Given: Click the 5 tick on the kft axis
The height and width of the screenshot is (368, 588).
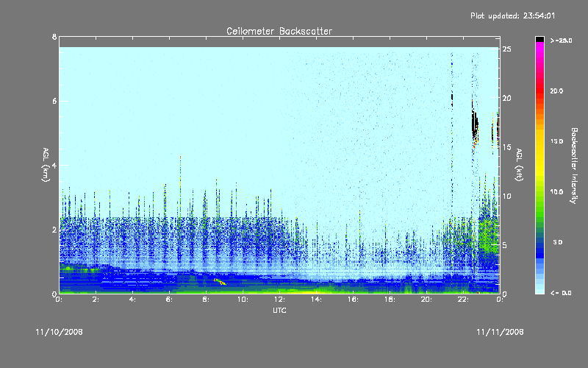Looking at the screenshot, I should pos(505,245).
